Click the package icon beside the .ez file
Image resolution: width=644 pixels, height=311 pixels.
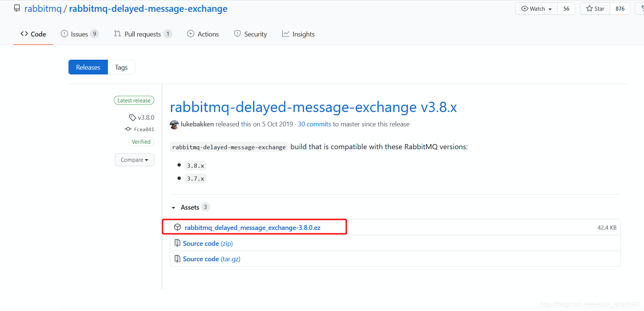click(x=177, y=227)
